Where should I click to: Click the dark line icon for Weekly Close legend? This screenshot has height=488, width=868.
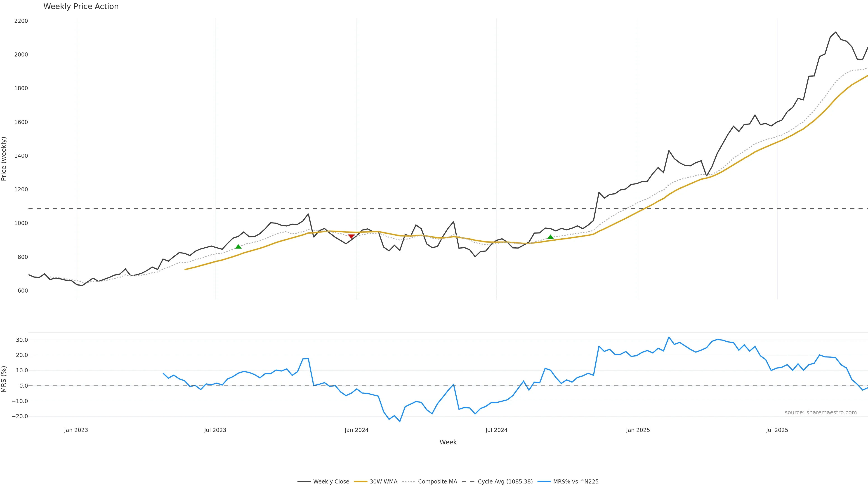coord(304,482)
